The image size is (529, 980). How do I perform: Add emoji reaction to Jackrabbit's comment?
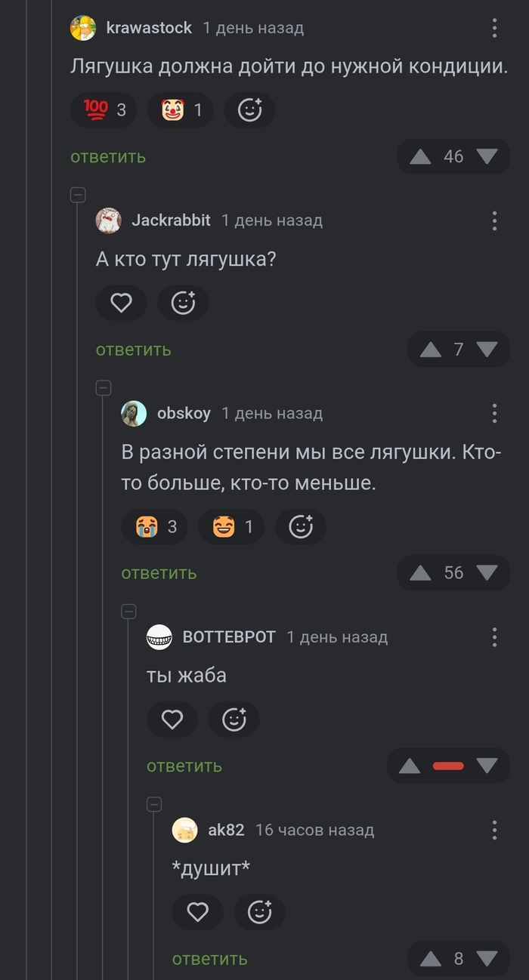coord(183,303)
